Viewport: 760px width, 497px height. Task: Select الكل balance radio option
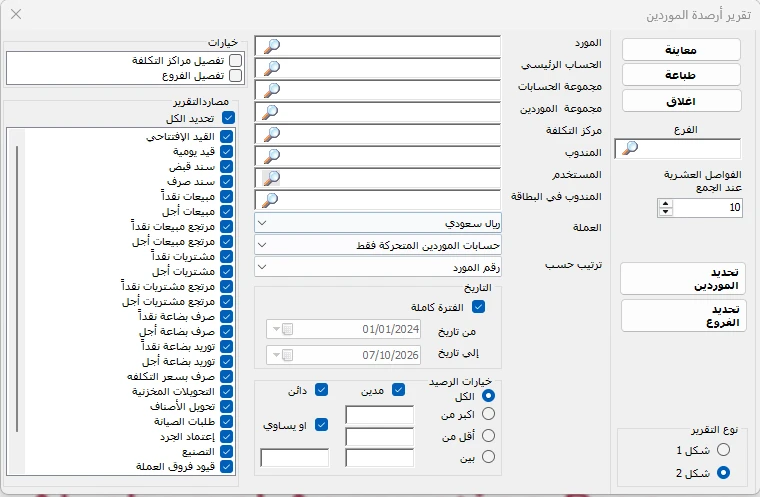pos(488,396)
